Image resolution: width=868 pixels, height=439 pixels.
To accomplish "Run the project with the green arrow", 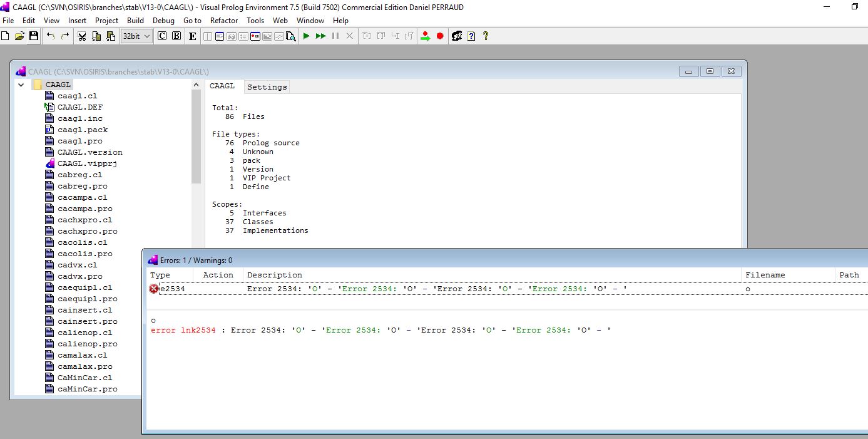I will point(307,36).
